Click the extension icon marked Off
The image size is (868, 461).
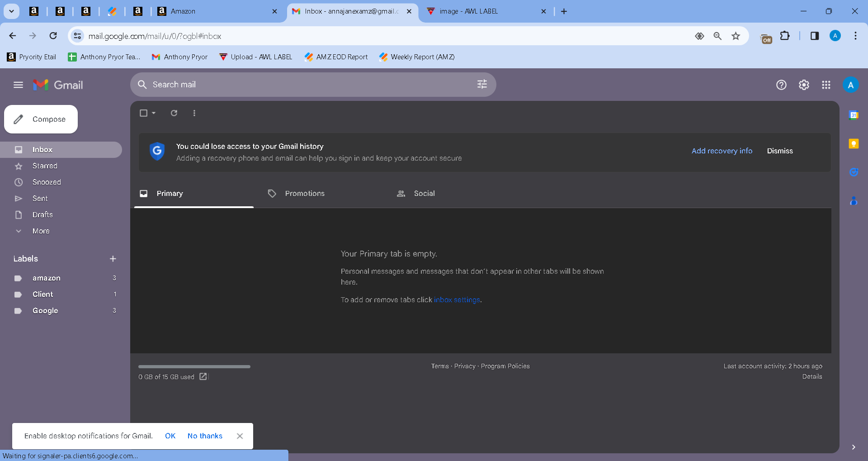point(766,38)
